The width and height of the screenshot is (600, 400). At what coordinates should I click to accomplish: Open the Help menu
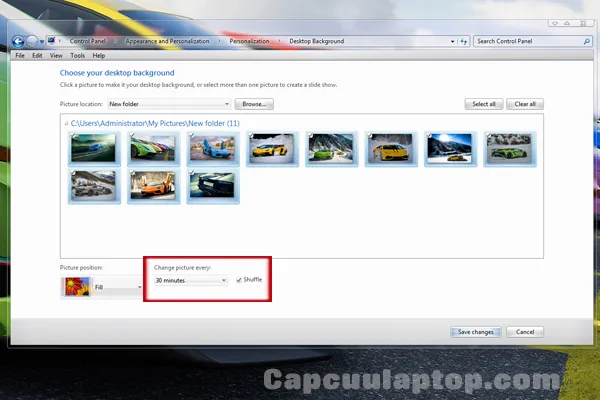point(99,56)
